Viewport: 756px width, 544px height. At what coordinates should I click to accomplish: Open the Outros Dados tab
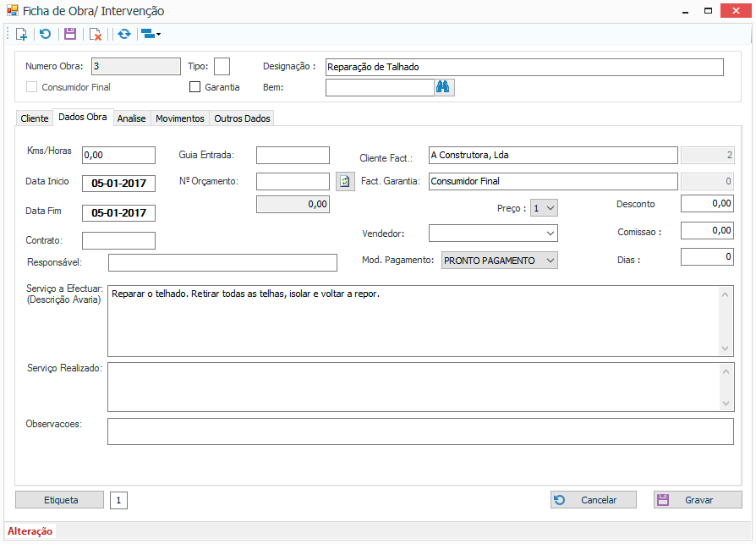tap(242, 118)
